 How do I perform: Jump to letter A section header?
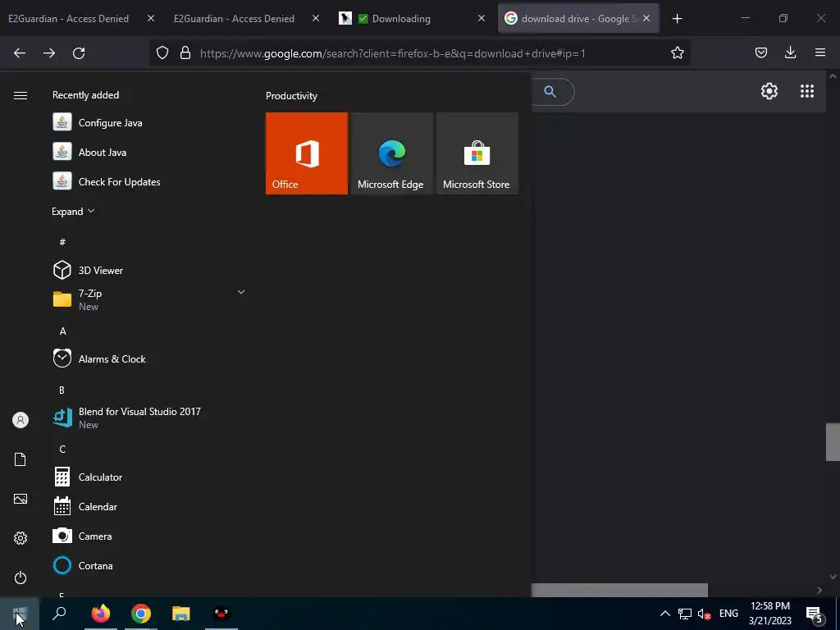pos(62,331)
